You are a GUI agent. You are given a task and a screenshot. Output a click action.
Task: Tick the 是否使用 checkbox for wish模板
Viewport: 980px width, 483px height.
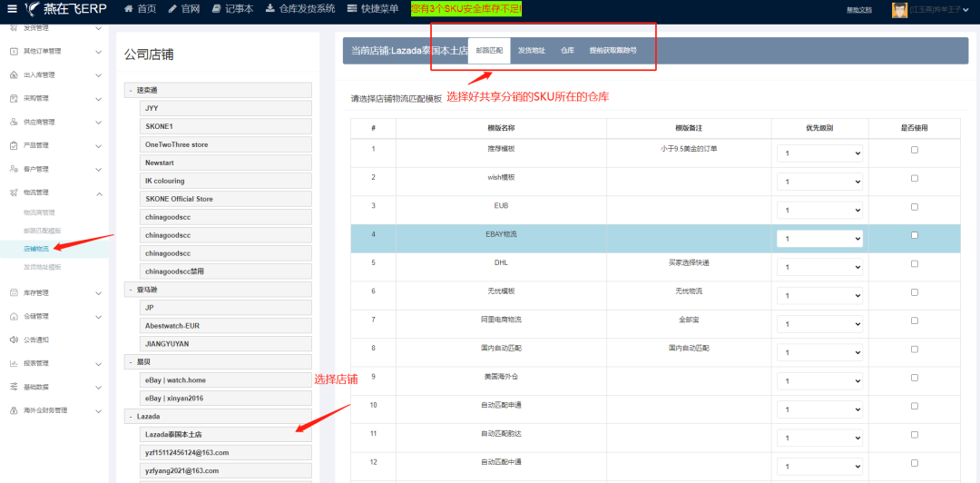(x=915, y=178)
